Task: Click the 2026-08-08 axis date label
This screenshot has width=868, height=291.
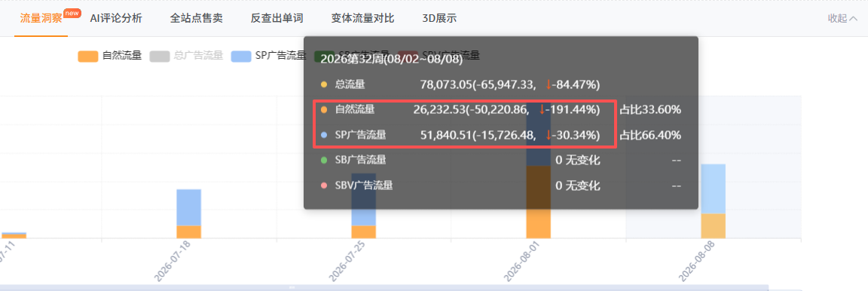Action: (695, 261)
